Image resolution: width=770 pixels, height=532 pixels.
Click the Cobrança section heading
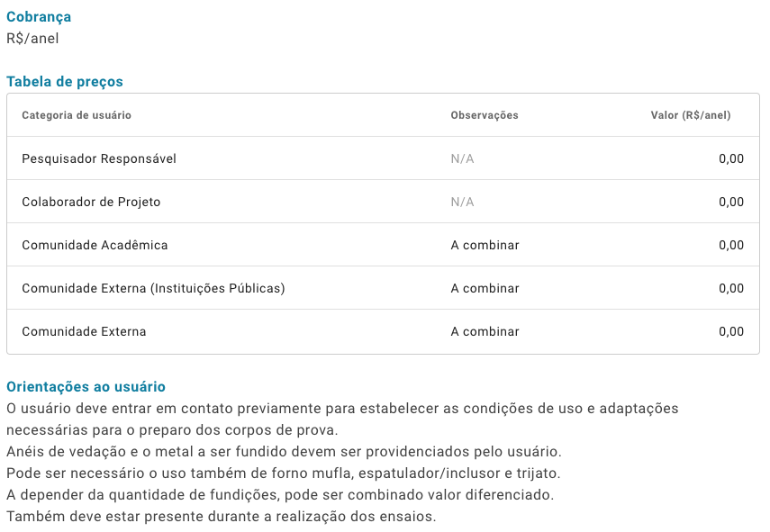pyautogui.click(x=39, y=17)
